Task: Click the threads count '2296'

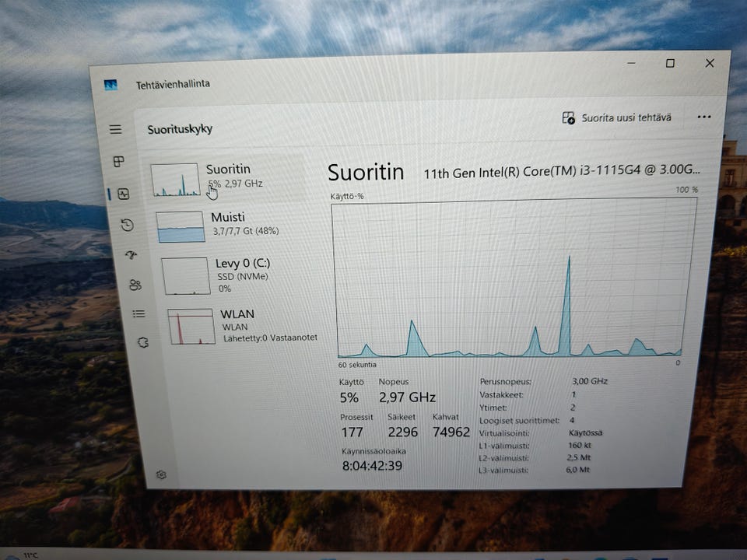Action: (x=402, y=432)
